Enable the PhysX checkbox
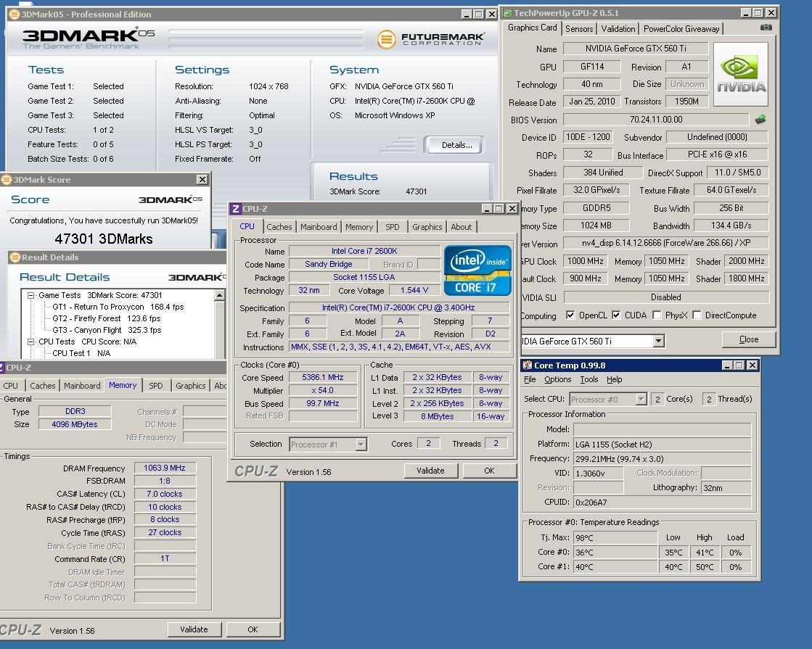Screen dimensions: 812x649 [x=657, y=315]
